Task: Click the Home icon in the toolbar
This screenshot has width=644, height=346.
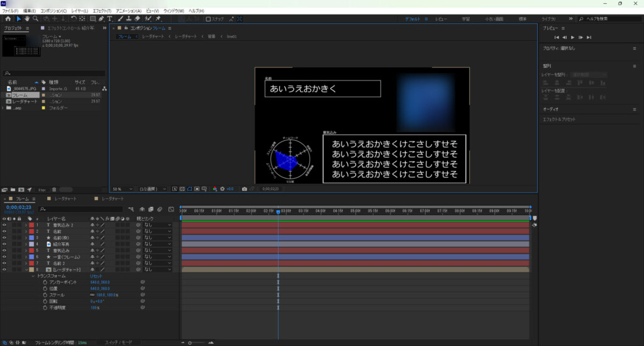Action: point(8,19)
